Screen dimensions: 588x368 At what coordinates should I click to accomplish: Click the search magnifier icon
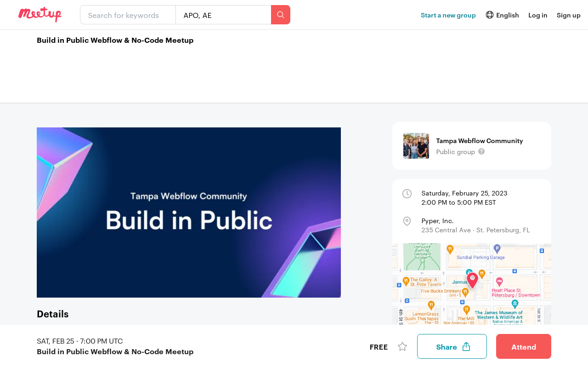click(281, 15)
